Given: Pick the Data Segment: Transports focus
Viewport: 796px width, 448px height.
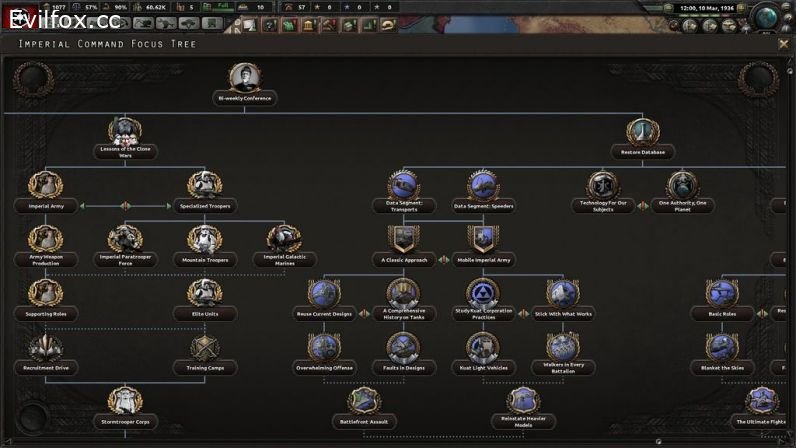Looking at the screenshot, I should [x=405, y=186].
